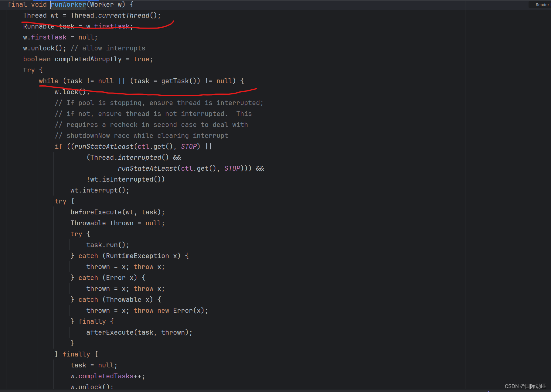
Task: Click 'task.run();' statement
Action: (108, 245)
